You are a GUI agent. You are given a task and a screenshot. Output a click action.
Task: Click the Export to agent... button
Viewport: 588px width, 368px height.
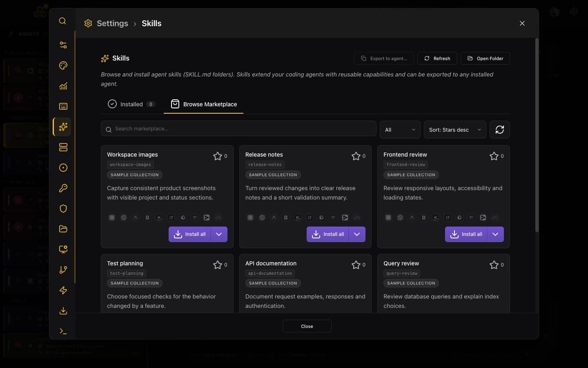384,58
